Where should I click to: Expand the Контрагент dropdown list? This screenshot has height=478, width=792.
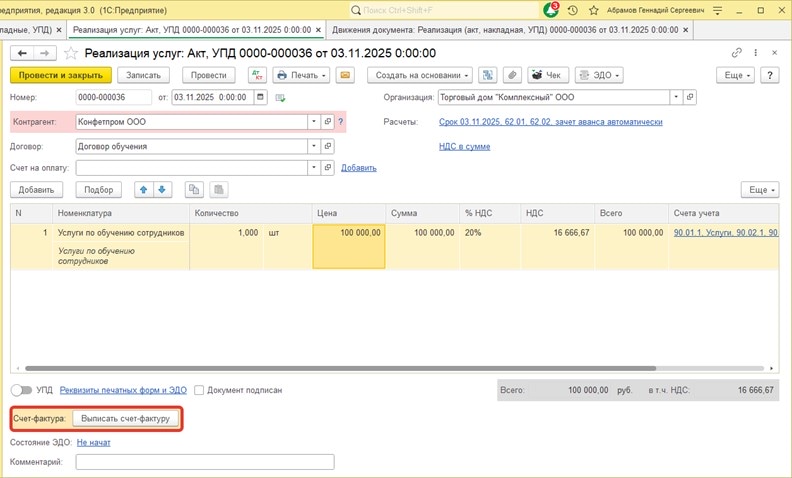click(x=314, y=122)
